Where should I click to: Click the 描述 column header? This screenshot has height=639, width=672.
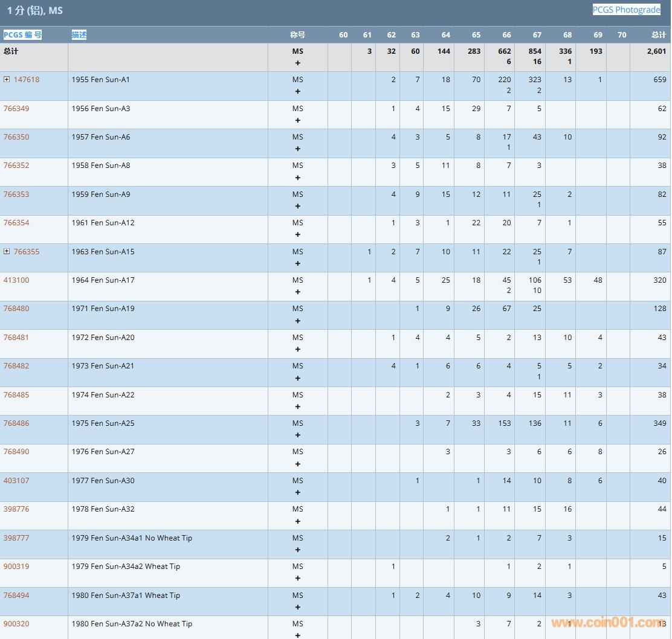click(x=79, y=35)
